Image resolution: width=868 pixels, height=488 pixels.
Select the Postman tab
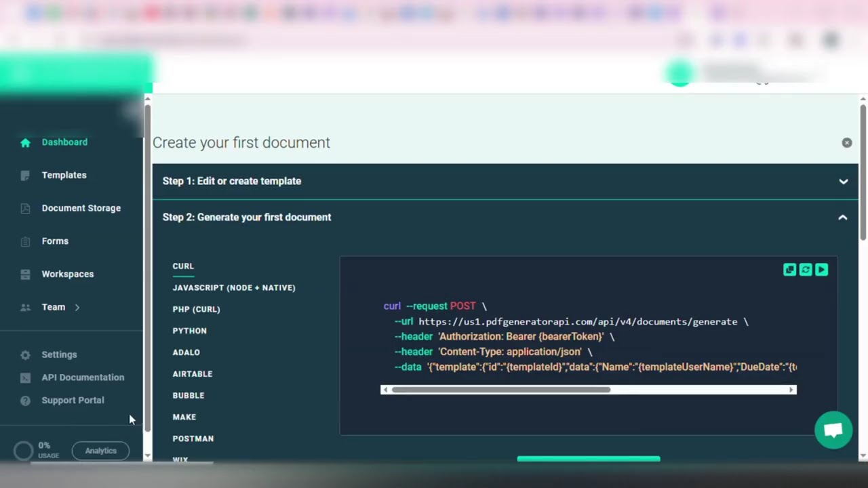[193, 439]
